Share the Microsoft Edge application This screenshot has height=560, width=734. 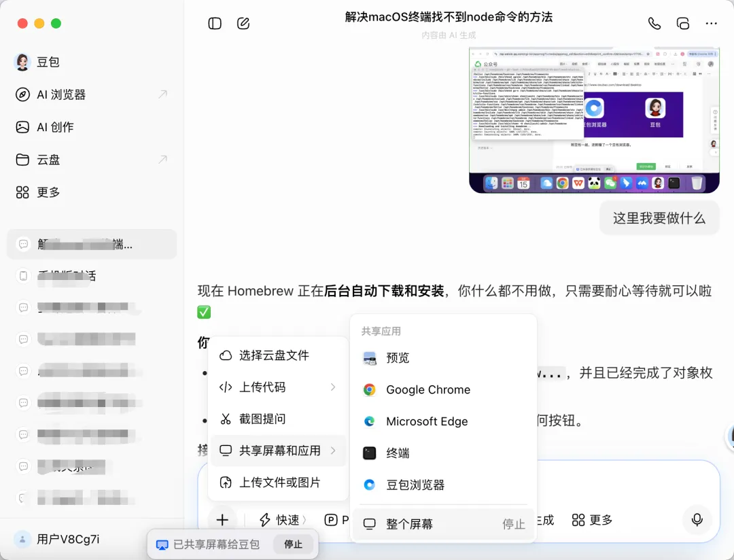click(443, 421)
